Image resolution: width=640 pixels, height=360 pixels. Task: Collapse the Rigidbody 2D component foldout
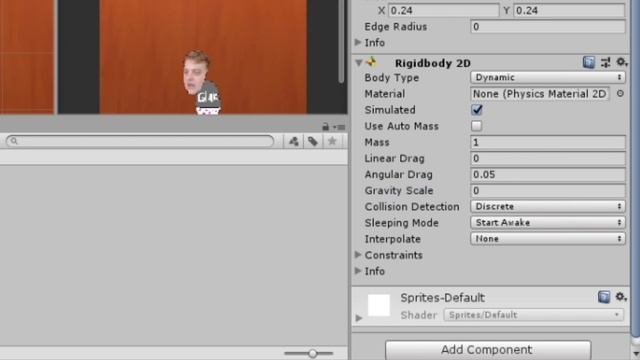[x=358, y=62]
